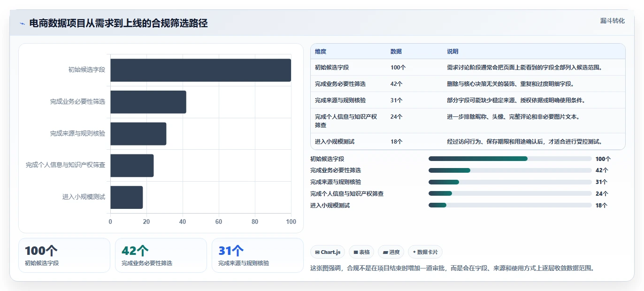Click the 维度 table column header
Viewport: 644px width, 291px height.
point(321,52)
